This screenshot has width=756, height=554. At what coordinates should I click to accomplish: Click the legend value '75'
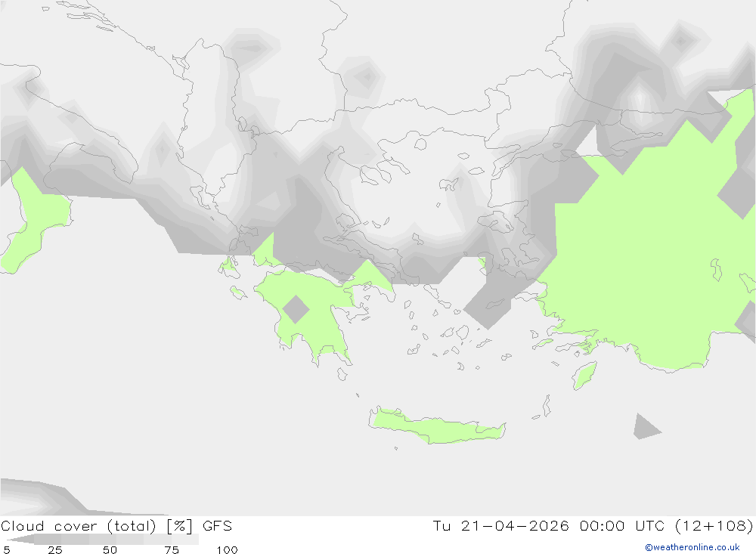click(172, 549)
